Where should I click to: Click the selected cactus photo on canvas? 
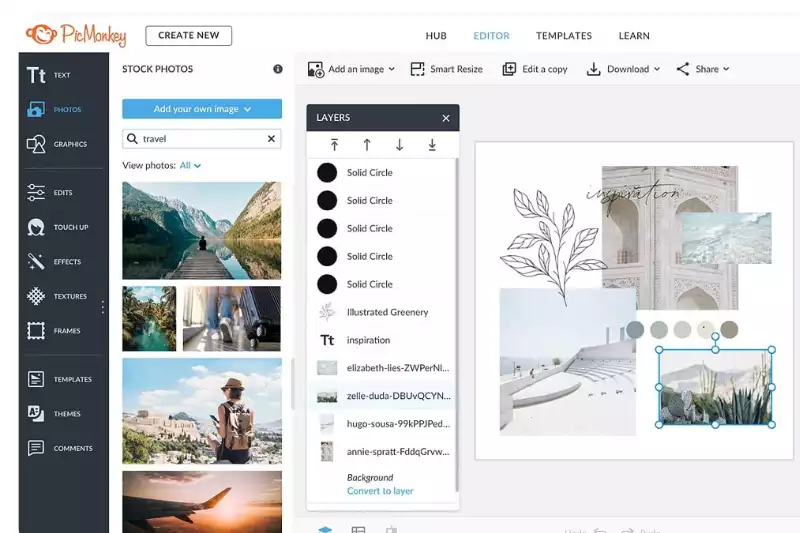tap(715, 387)
